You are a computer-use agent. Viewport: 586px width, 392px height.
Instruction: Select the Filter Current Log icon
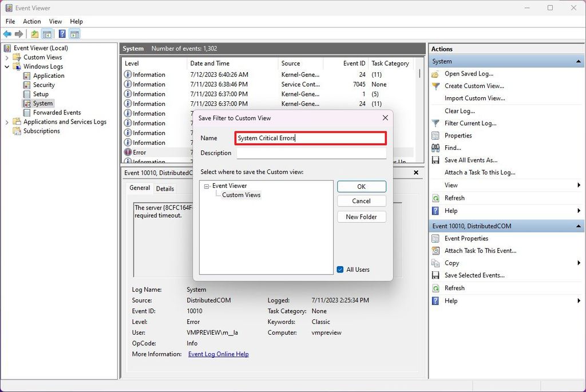coord(437,123)
